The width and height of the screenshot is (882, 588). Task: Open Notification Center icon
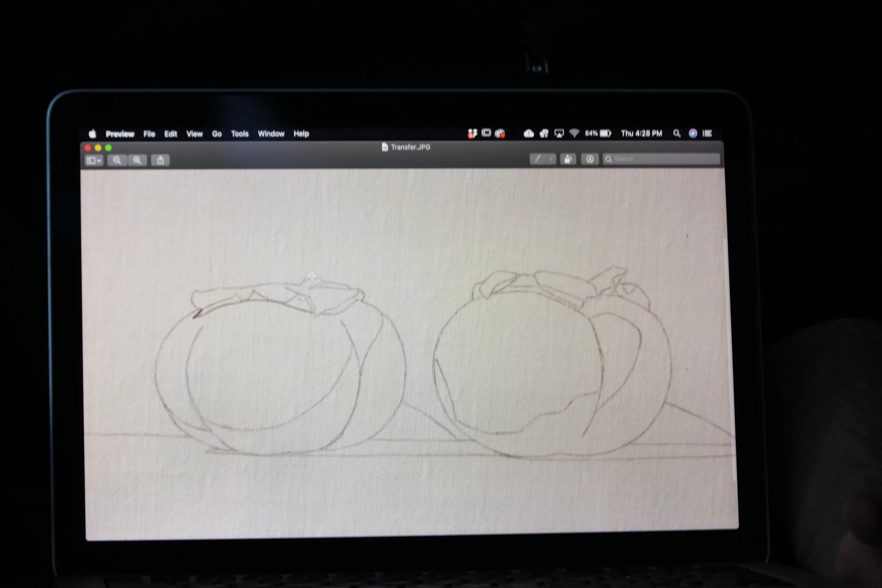tap(707, 133)
